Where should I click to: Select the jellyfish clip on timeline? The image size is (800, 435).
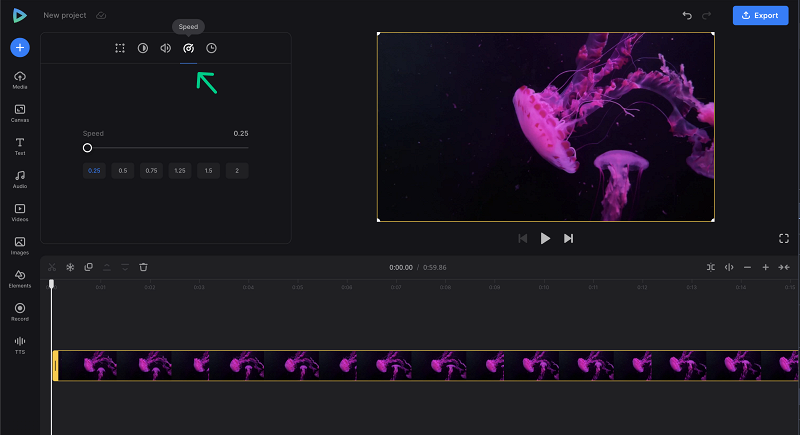(x=428, y=365)
